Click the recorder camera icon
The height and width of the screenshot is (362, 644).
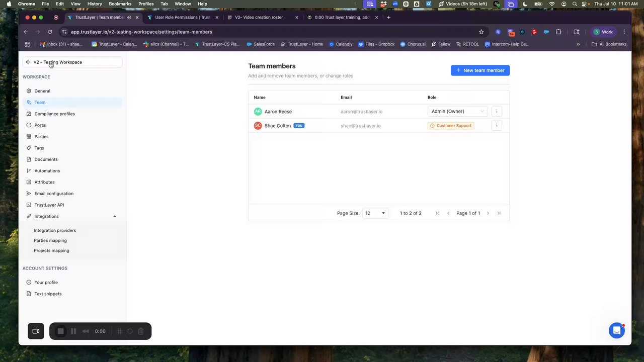point(36,331)
